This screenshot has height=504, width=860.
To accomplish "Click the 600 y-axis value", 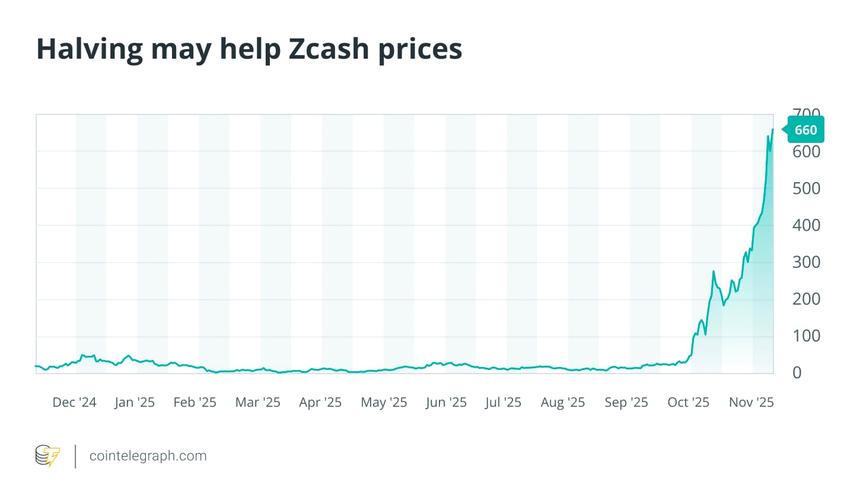I will pos(806,152).
